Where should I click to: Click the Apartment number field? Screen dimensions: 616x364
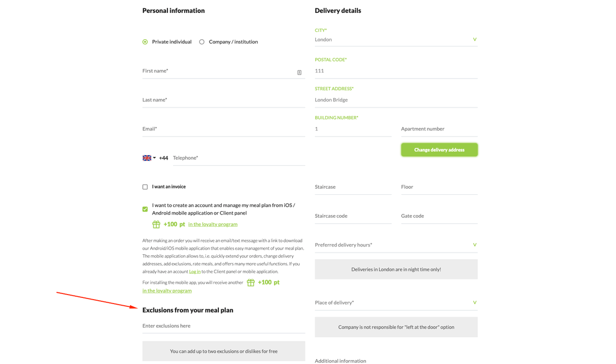point(438,129)
